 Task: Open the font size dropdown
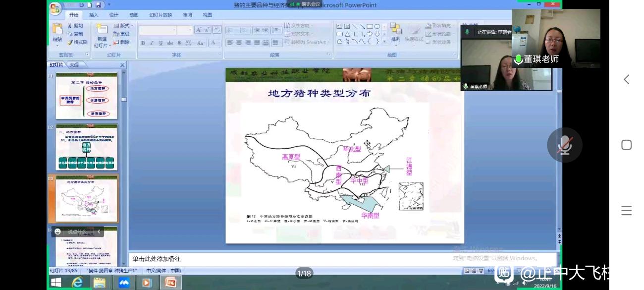190,30
